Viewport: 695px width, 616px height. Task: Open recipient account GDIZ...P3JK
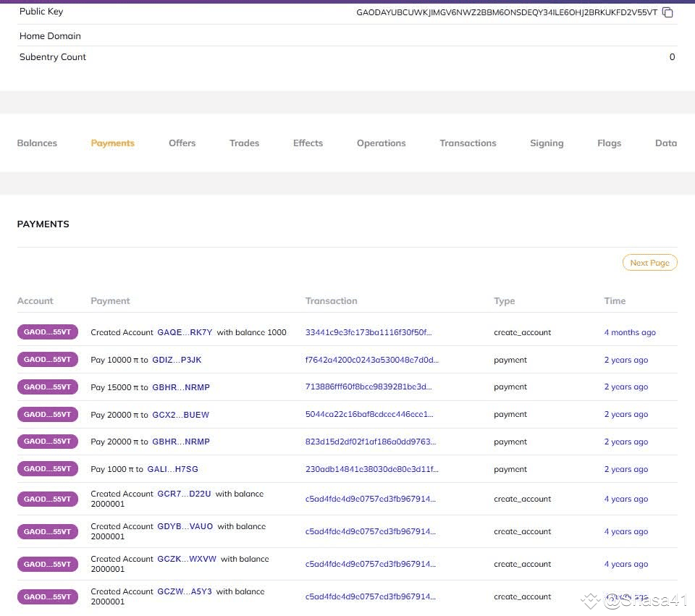[x=177, y=360]
